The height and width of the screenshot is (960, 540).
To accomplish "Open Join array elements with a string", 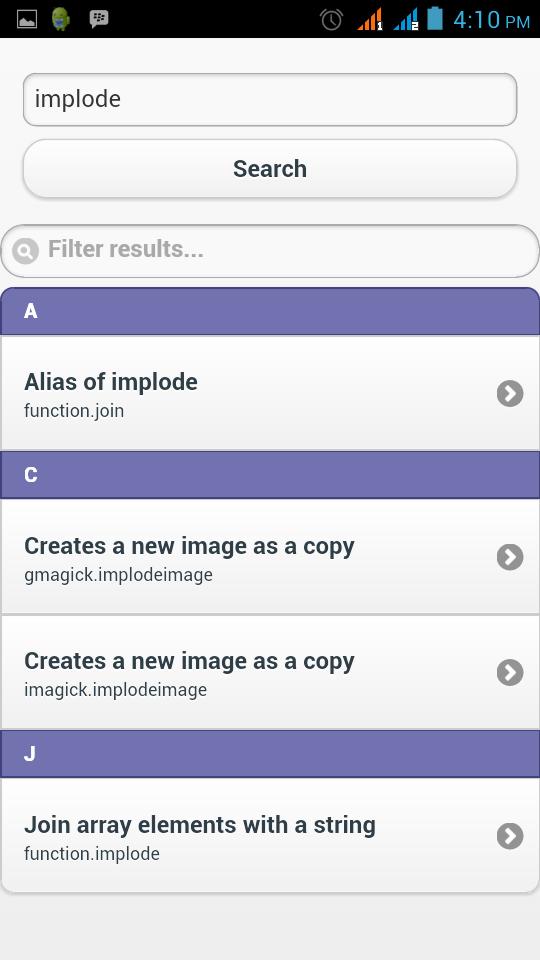I will 270,836.
